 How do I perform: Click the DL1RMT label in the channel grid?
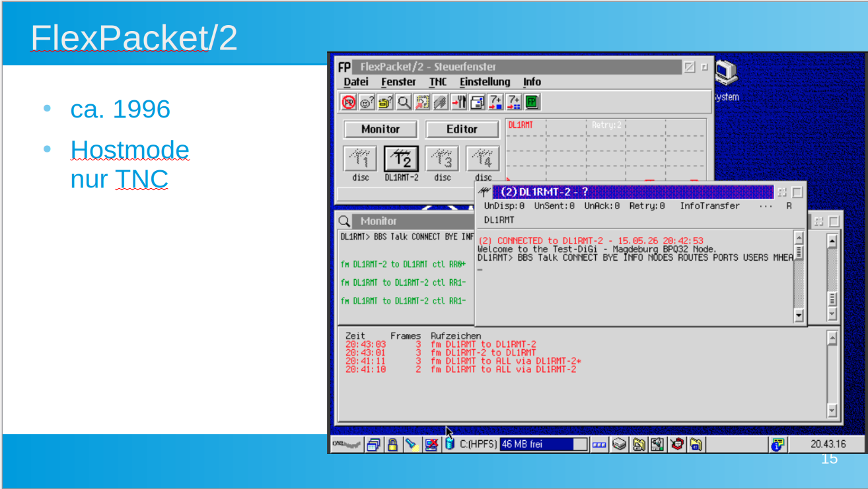[x=521, y=125]
